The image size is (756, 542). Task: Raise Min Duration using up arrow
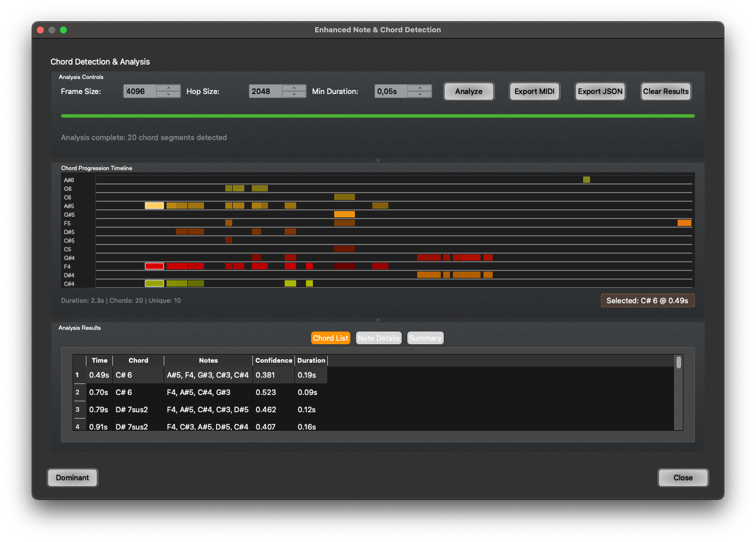[x=419, y=88]
